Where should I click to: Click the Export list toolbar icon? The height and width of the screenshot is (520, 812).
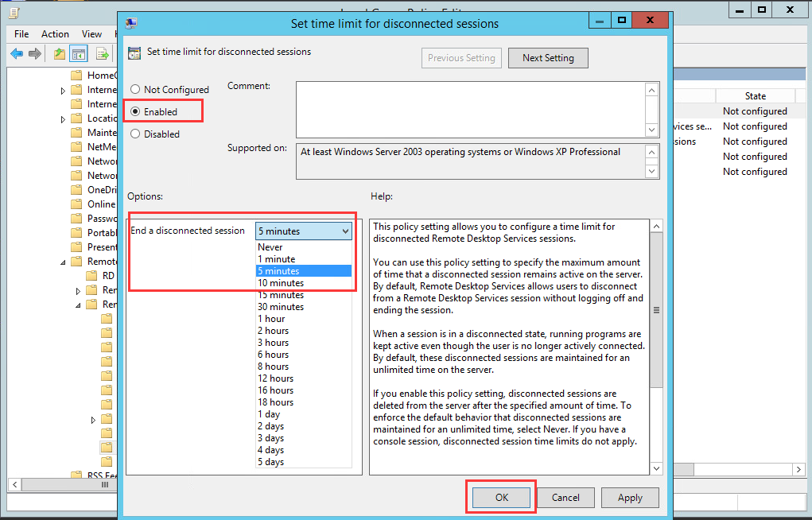tap(102, 53)
